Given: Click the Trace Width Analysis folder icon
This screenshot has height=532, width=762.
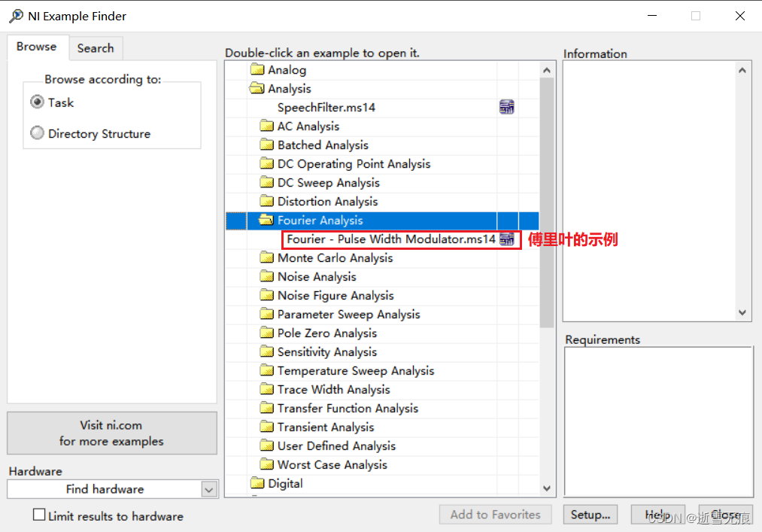Looking at the screenshot, I should click(266, 389).
